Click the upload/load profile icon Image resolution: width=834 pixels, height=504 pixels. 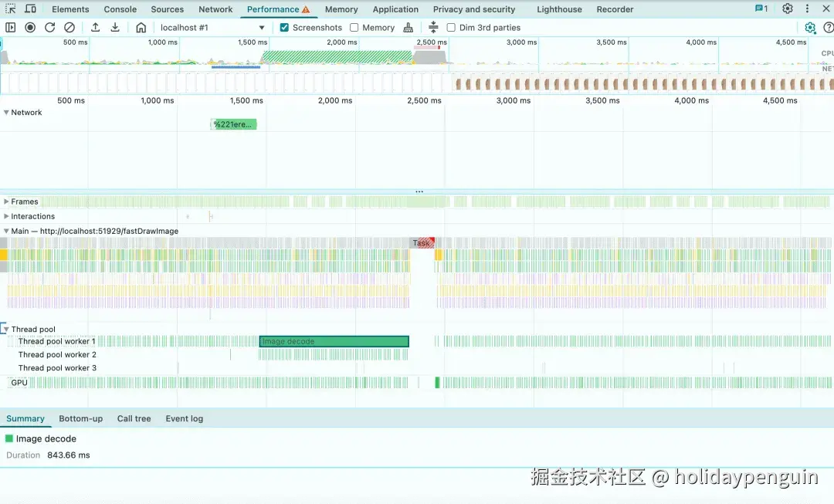[x=96, y=27]
